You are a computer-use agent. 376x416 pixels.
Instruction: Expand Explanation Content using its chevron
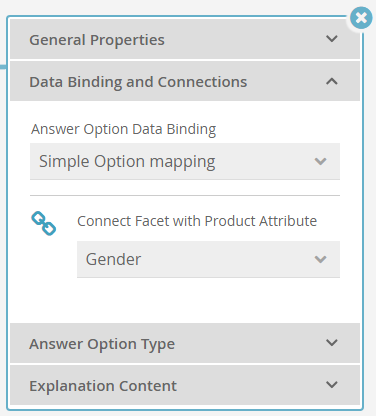click(332, 385)
